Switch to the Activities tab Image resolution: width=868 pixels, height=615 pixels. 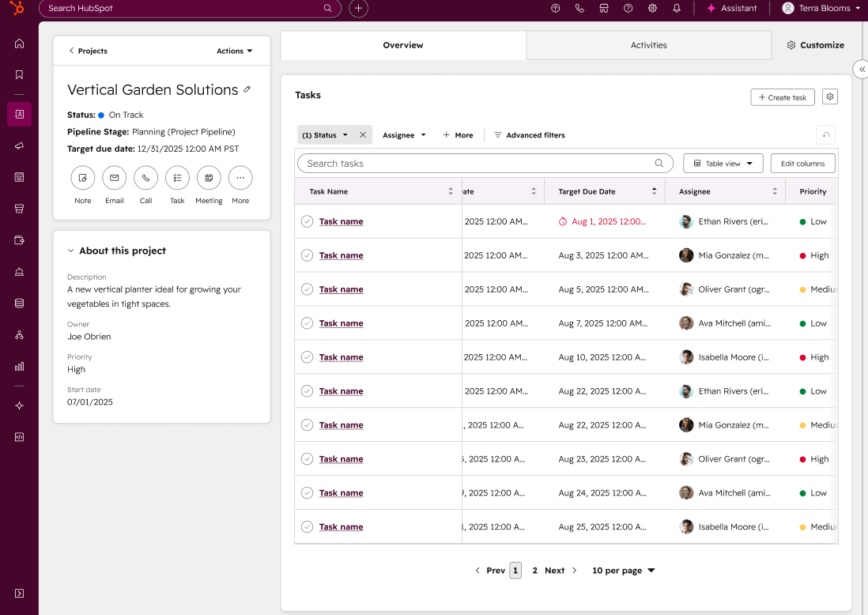(x=648, y=45)
